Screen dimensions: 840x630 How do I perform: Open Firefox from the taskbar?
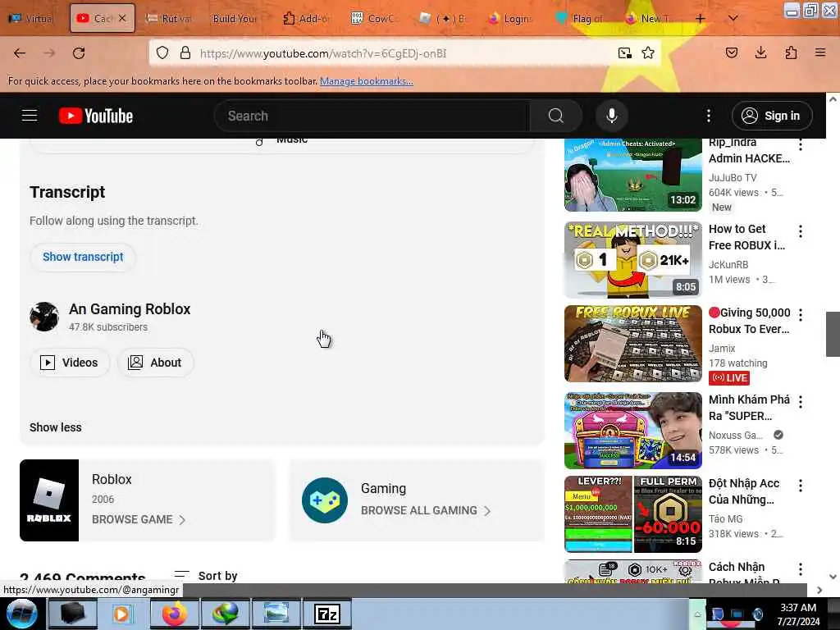click(174, 614)
